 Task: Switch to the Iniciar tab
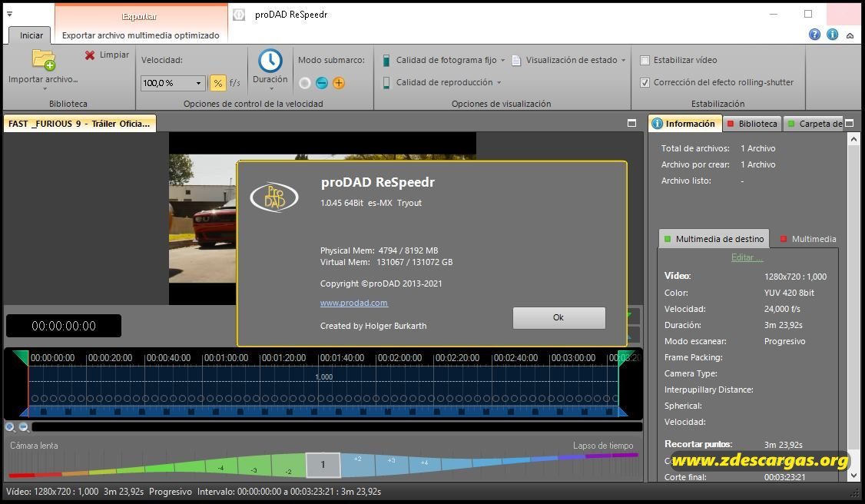(31, 35)
